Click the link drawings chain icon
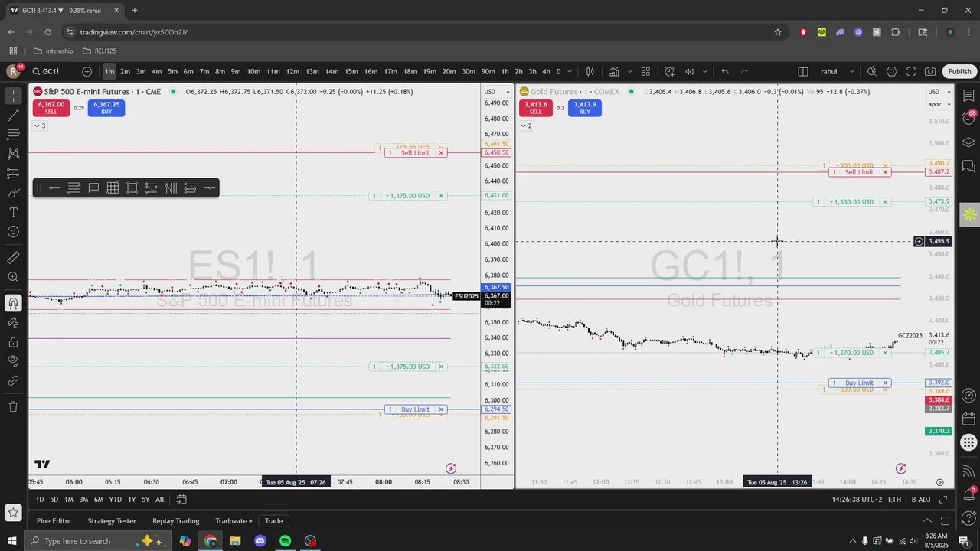 (13, 380)
